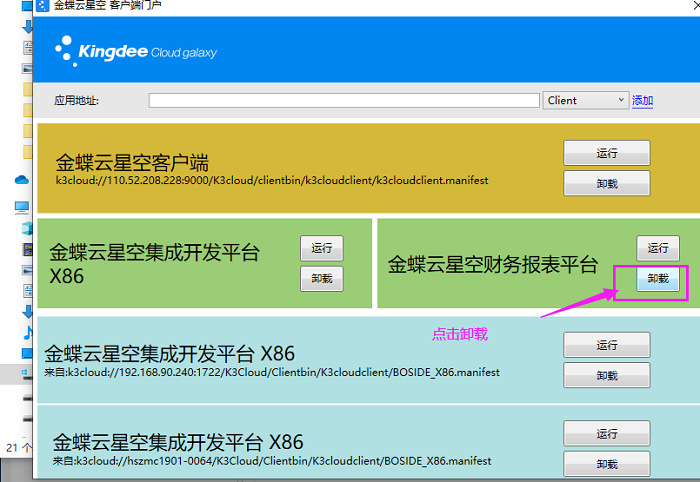700x482 pixels.
Task: Uninstall the 金蝶云星空财务报表平台 application
Action: [x=658, y=278]
